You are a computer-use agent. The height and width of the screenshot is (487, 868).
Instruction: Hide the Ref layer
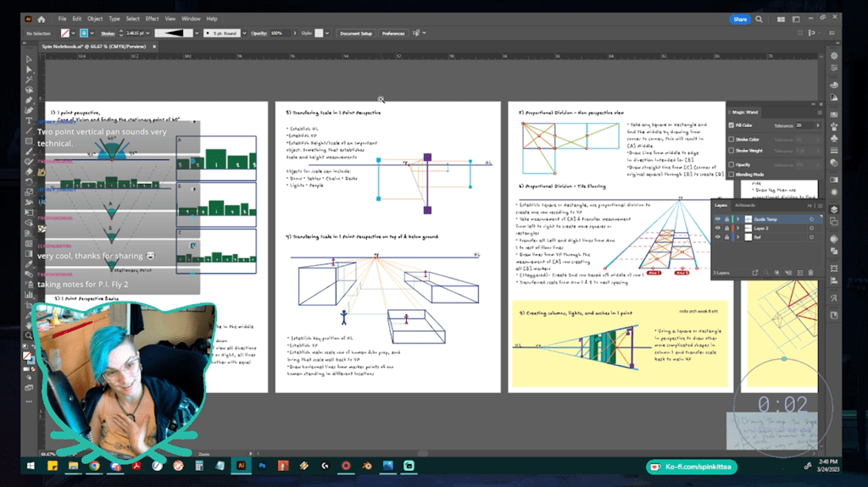tap(717, 237)
